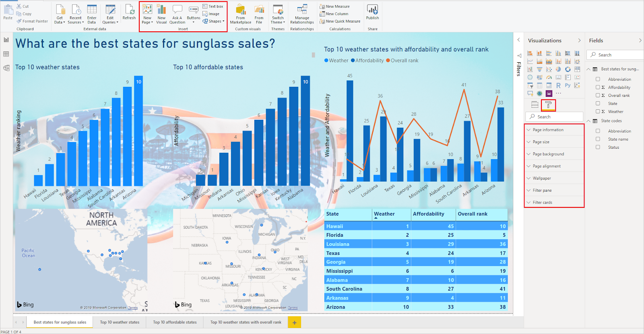Select the map visual globe icon

click(530, 77)
